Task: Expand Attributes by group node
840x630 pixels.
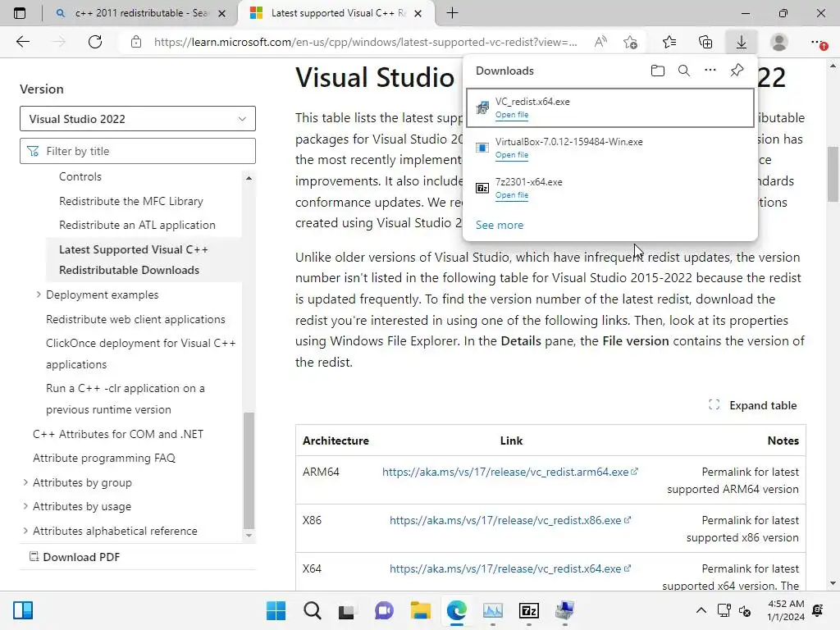Action: (x=25, y=482)
